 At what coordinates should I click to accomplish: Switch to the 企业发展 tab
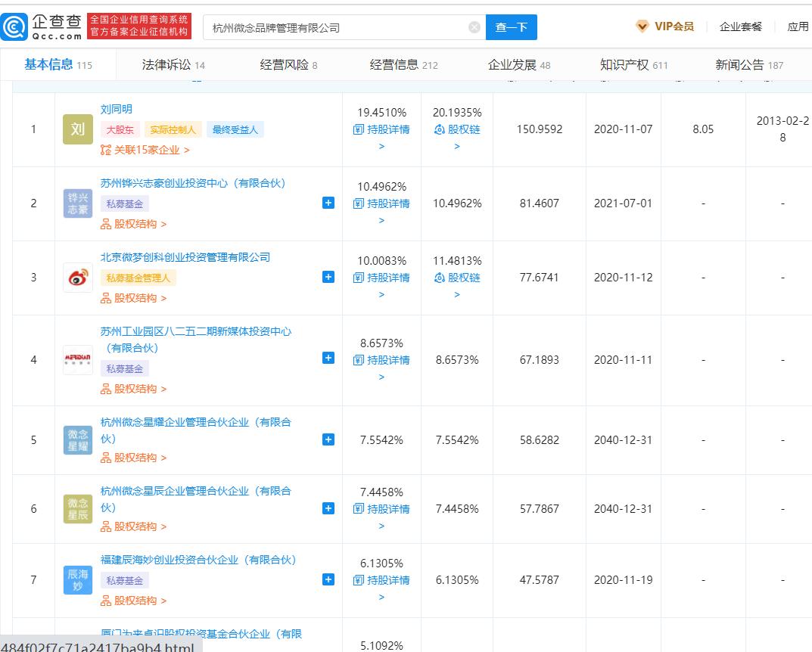click(519, 65)
